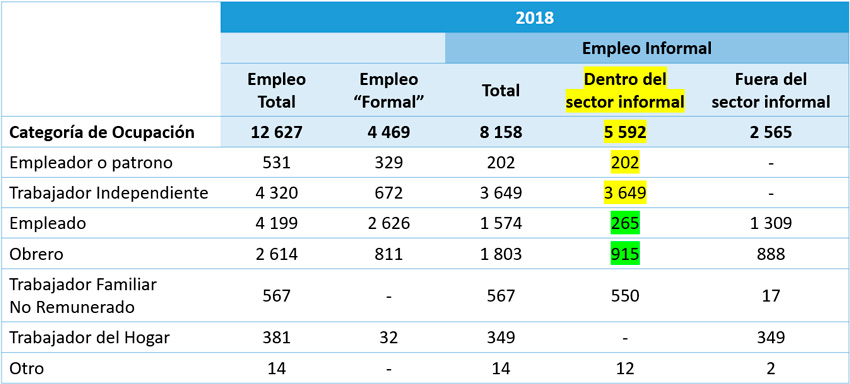Select the 1 309 value in Empleado row
The height and width of the screenshot is (384, 850).
[770, 223]
